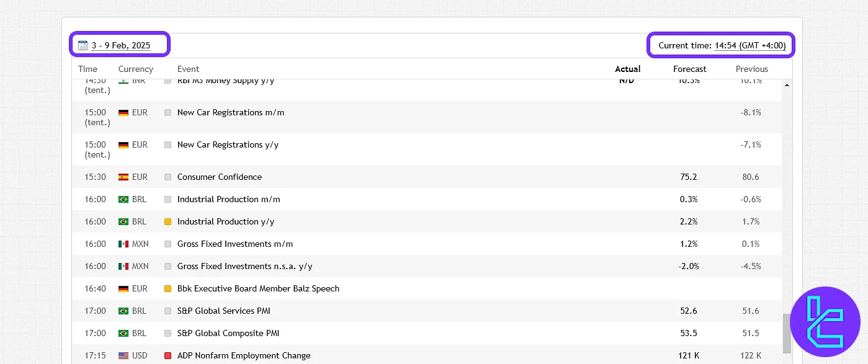This screenshot has height=364, width=868.
Task: Click US flag for ADP Nonfarm Employment Change
Action: click(x=123, y=355)
